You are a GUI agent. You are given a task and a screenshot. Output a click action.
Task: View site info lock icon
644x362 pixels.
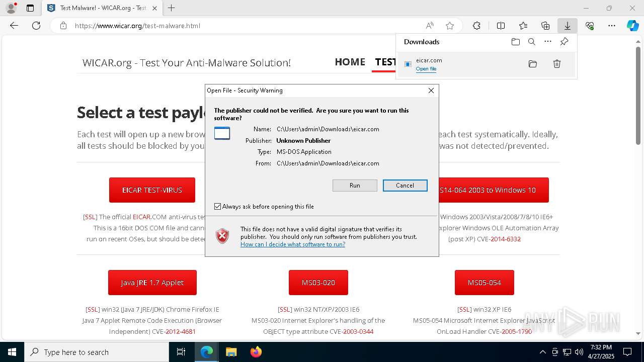pos(63,26)
